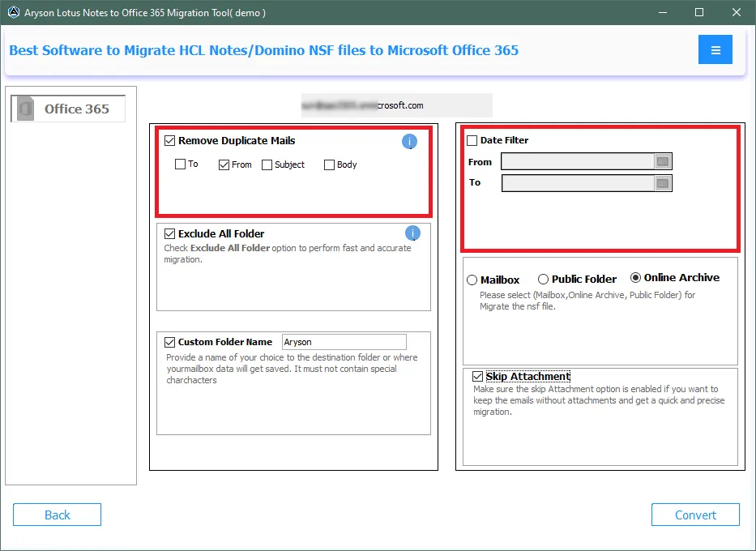Click the Office 365 logo icon in sidebar
The image size is (756, 551).
[25, 109]
